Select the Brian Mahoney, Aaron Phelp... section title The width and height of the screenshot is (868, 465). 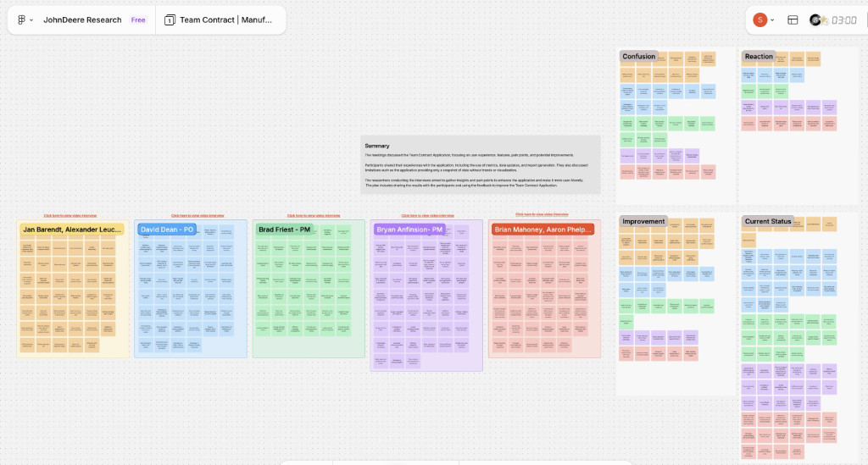pyautogui.click(x=542, y=230)
